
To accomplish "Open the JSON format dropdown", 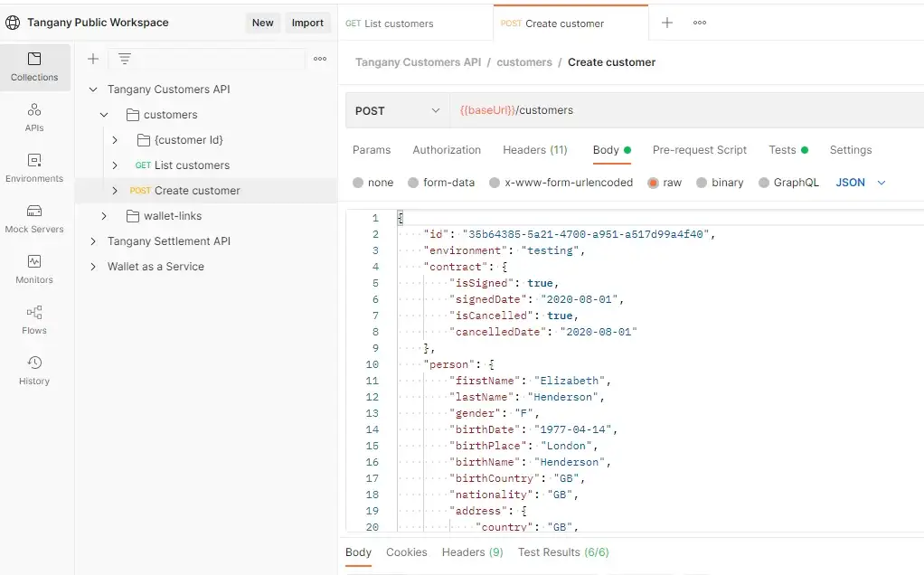I will [x=861, y=183].
